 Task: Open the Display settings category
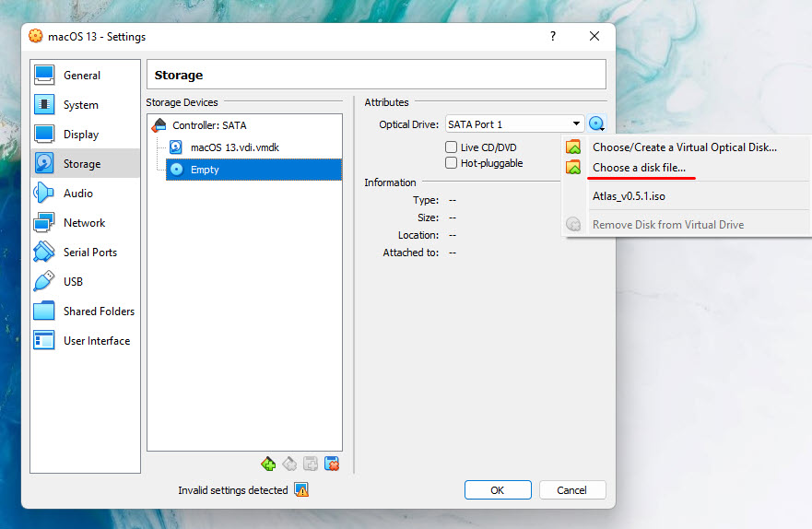coord(85,134)
